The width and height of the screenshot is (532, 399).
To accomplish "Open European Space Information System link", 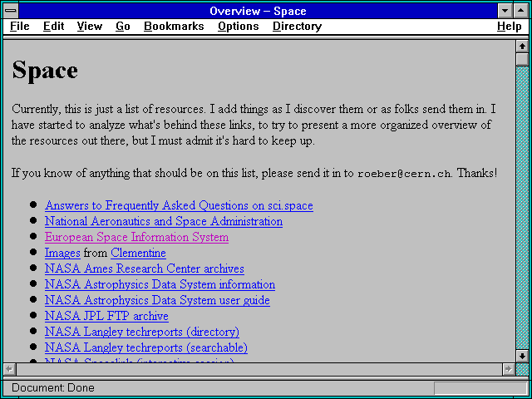I will pos(136,237).
